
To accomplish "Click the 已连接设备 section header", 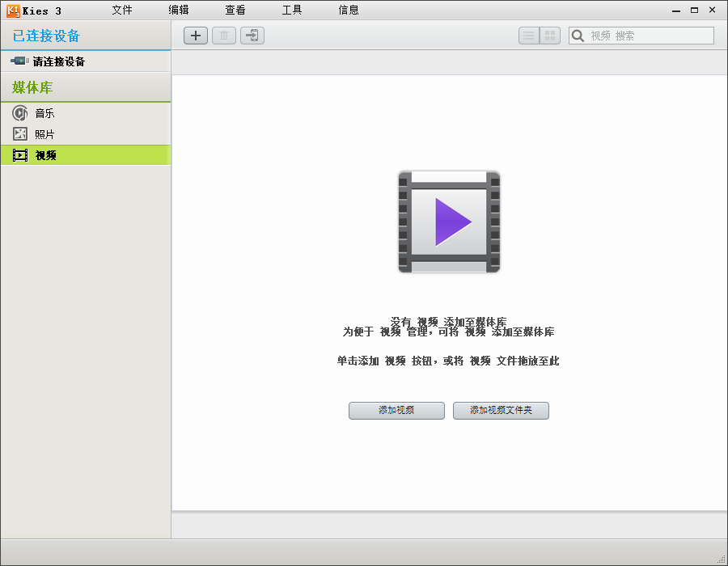I will tap(86, 36).
